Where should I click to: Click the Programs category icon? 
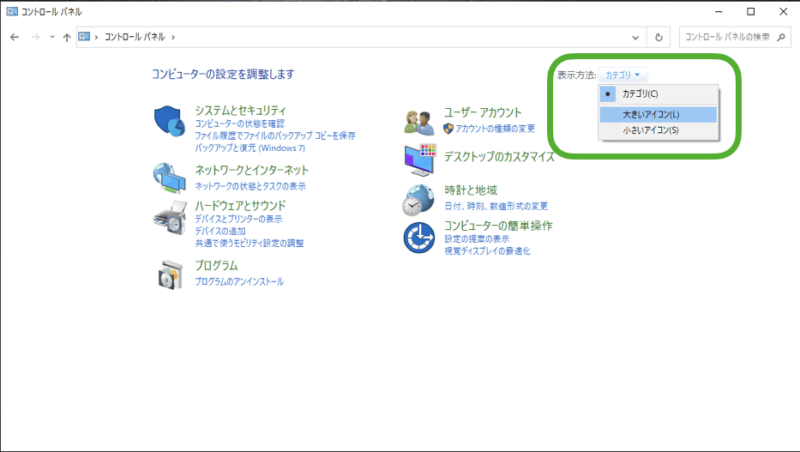pyautogui.click(x=170, y=273)
